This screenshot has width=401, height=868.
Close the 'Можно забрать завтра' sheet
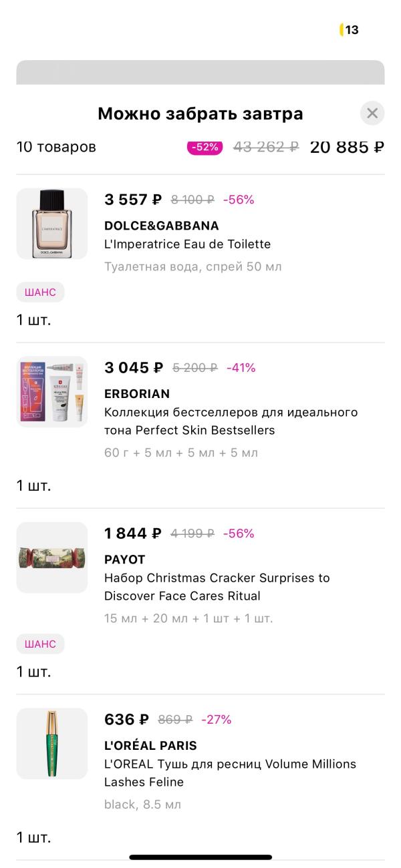coord(372,114)
